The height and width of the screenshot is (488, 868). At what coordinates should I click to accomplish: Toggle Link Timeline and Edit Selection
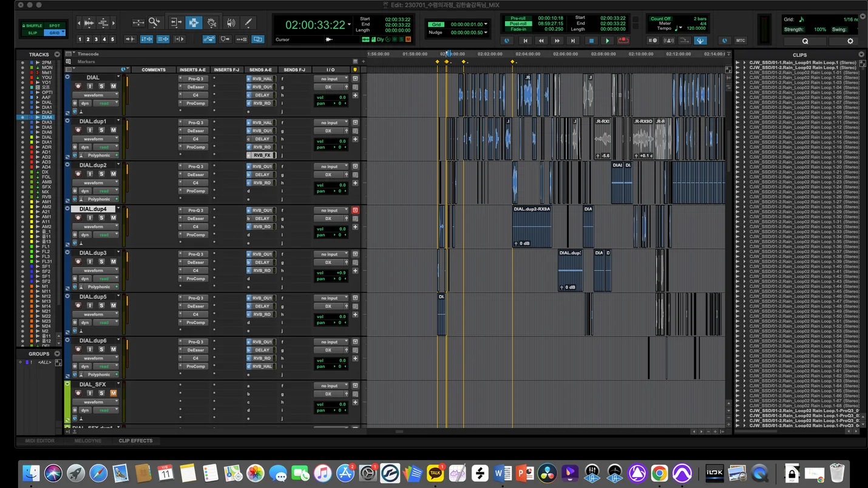[147, 39]
